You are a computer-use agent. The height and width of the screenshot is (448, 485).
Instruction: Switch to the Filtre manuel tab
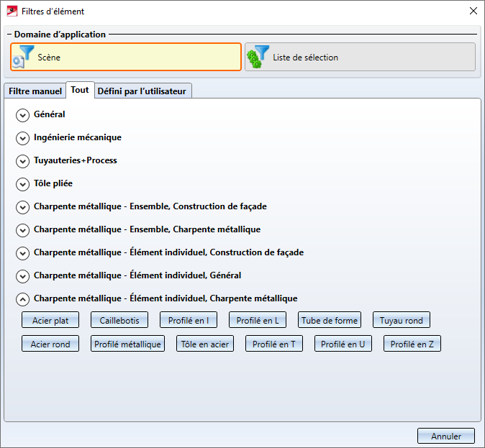(35, 91)
